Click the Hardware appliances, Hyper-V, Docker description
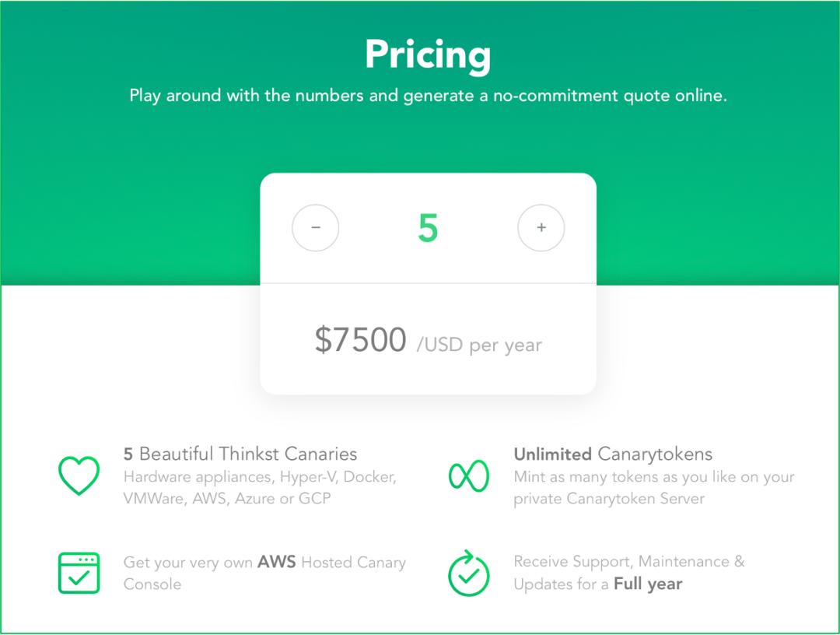Screen dimensions: 840x635 click(x=260, y=477)
